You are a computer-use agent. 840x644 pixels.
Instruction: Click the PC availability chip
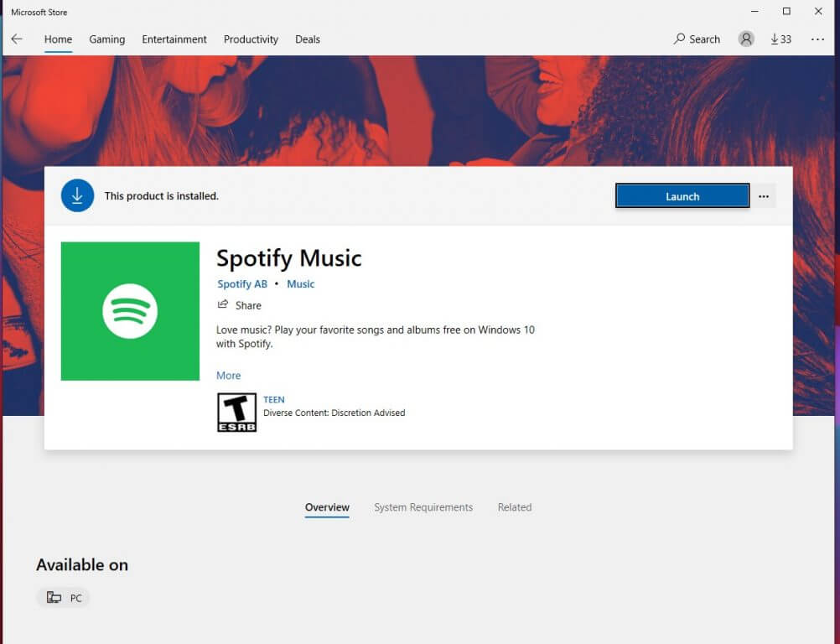pyautogui.click(x=64, y=598)
